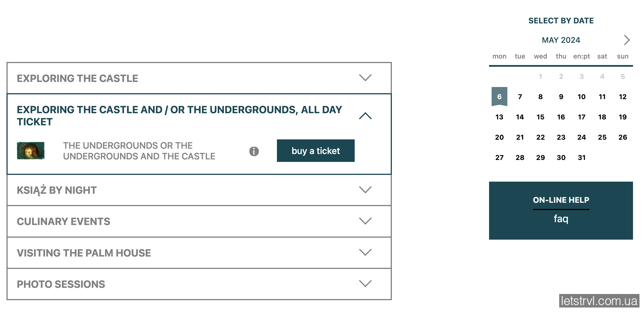Choose May 20 in the calendar
Screen dimensions: 644x312
coord(499,137)
